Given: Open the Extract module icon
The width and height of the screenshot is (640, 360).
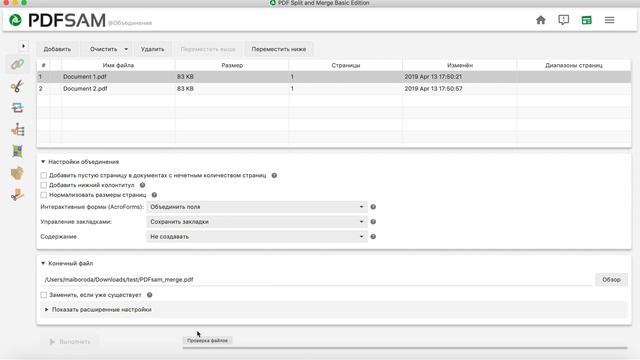Looking at the screenshot, I should point(17,173).
